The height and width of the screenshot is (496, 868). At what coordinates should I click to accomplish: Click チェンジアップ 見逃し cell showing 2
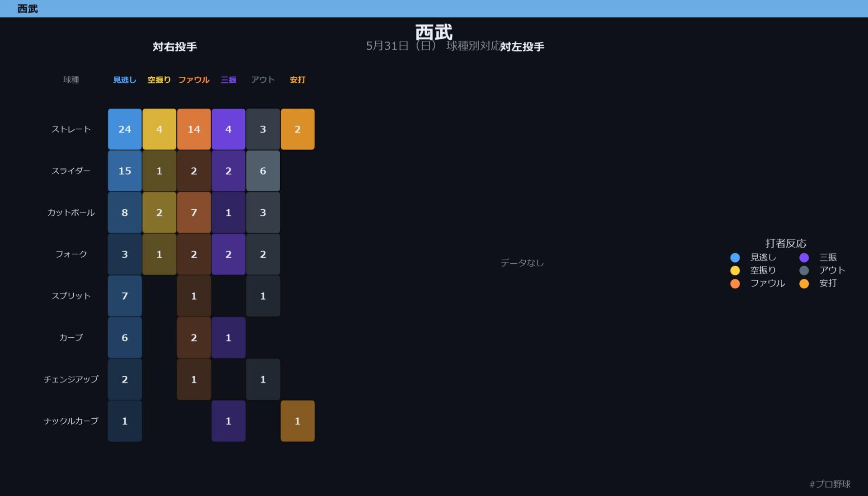click(125, 379)
